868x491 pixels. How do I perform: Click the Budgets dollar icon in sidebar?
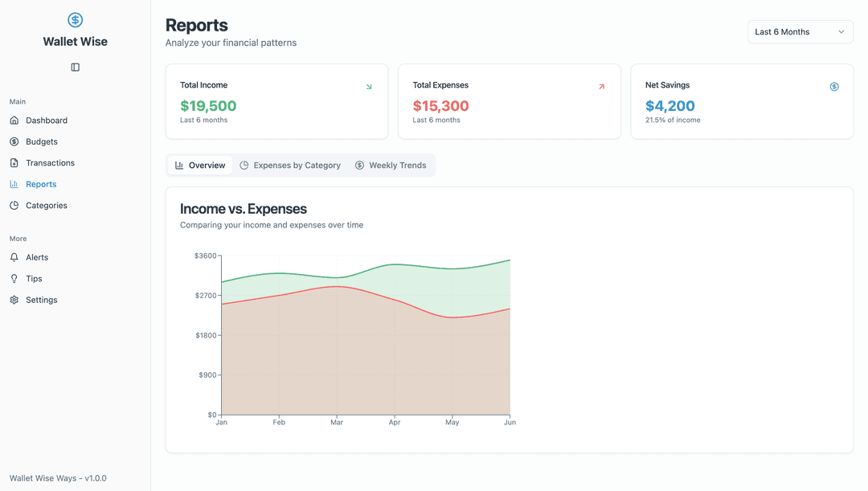14,141
